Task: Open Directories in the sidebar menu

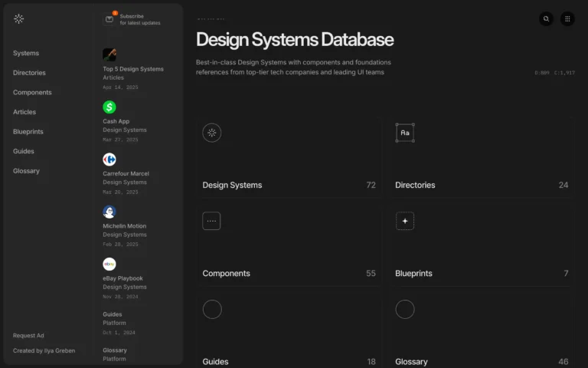Action: 29,73
